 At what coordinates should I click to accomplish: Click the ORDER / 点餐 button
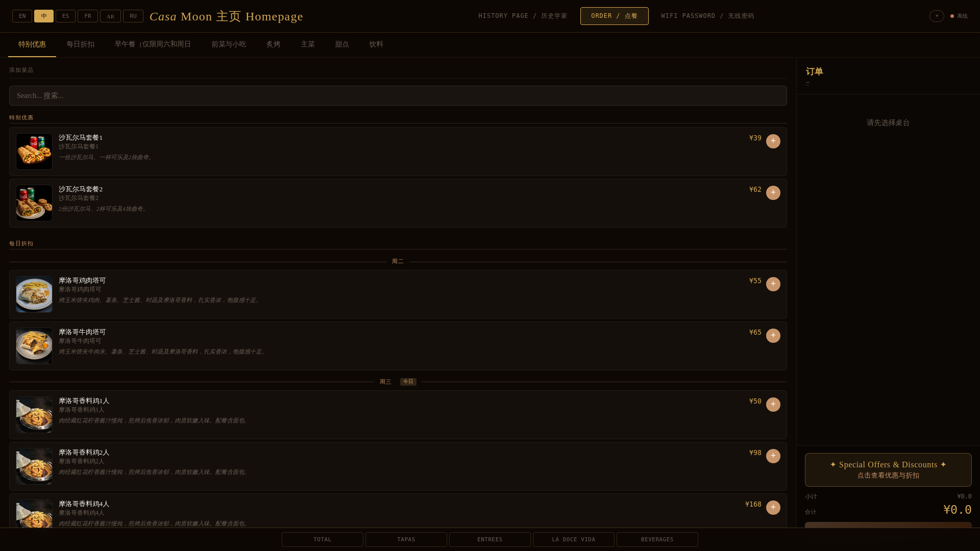click(615, 16)
